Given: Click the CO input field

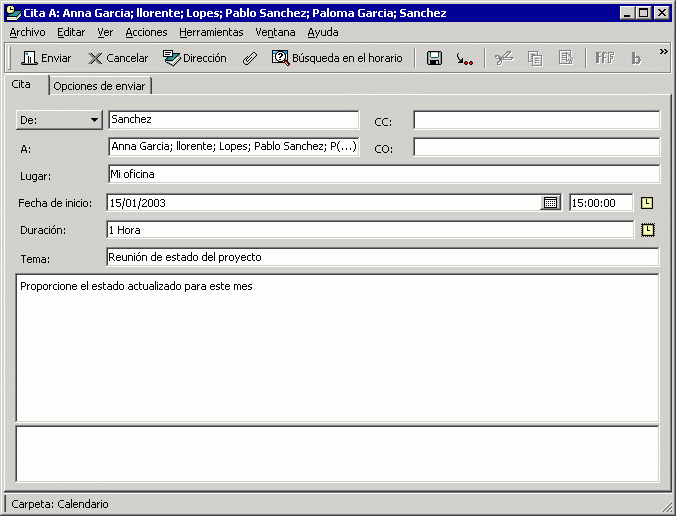Looking at the screenshot, I should click(536, 147).
